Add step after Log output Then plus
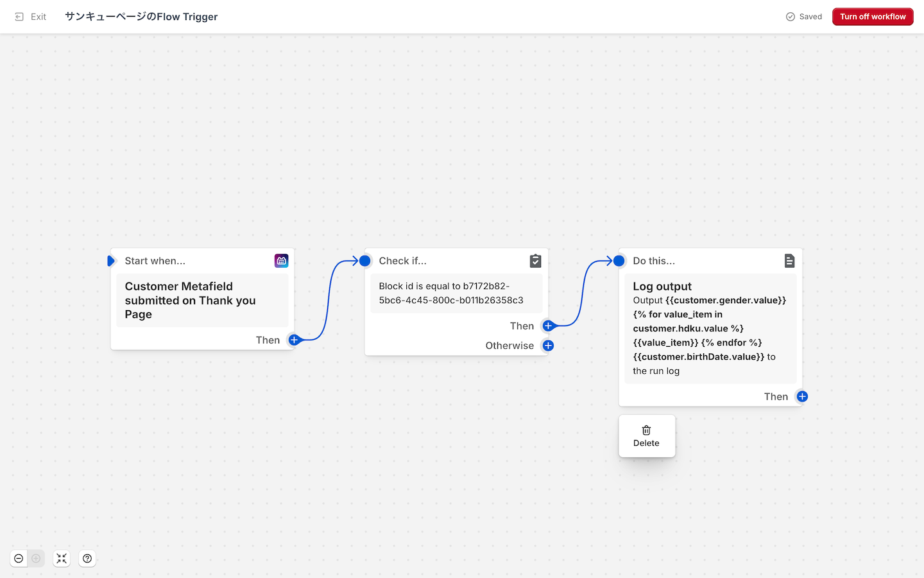The width and height of the screenshot is (924, 578). tap(802, 396)
